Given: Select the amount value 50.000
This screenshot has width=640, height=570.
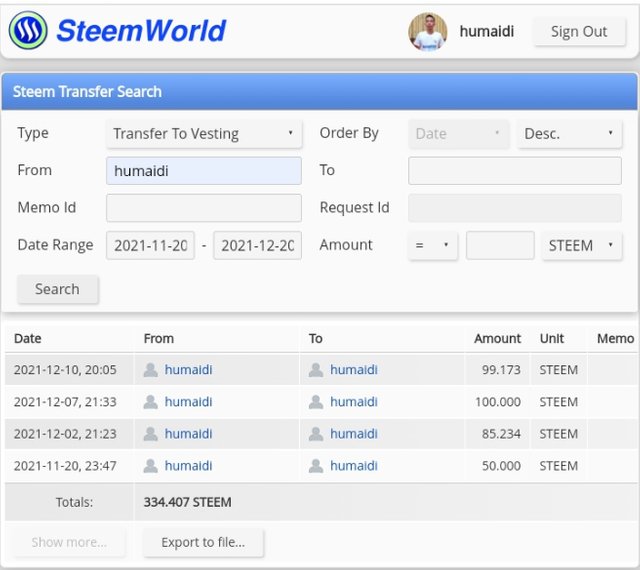Looking at the screenshot, I should pos(501,465).
